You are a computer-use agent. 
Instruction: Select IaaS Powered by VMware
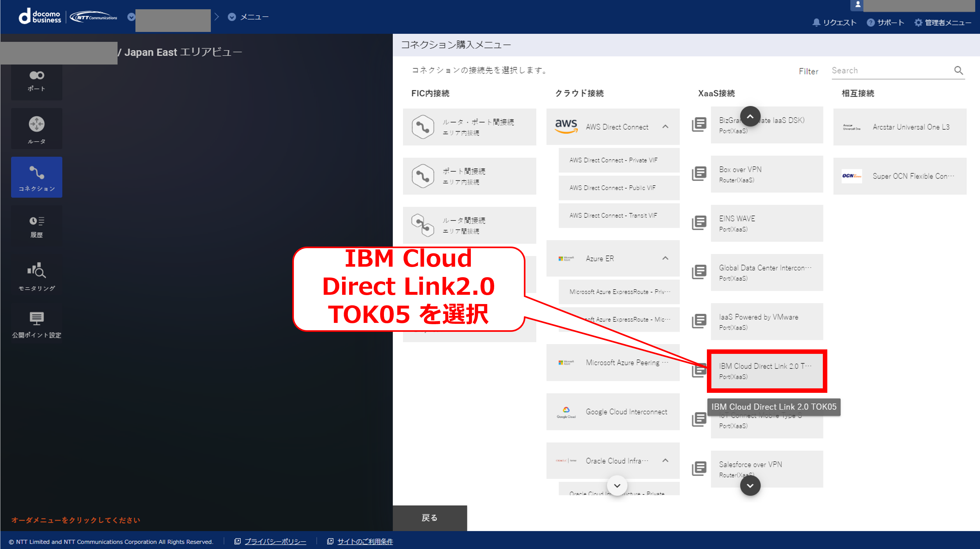pos(767,322)
